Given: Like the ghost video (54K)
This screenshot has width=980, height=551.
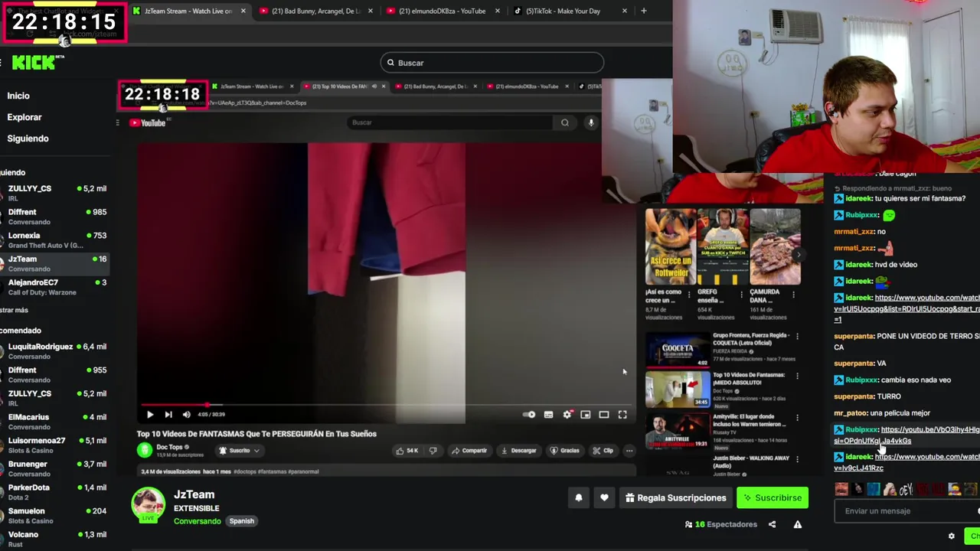Looking at the screenshot, I should (x=407, y=451).
